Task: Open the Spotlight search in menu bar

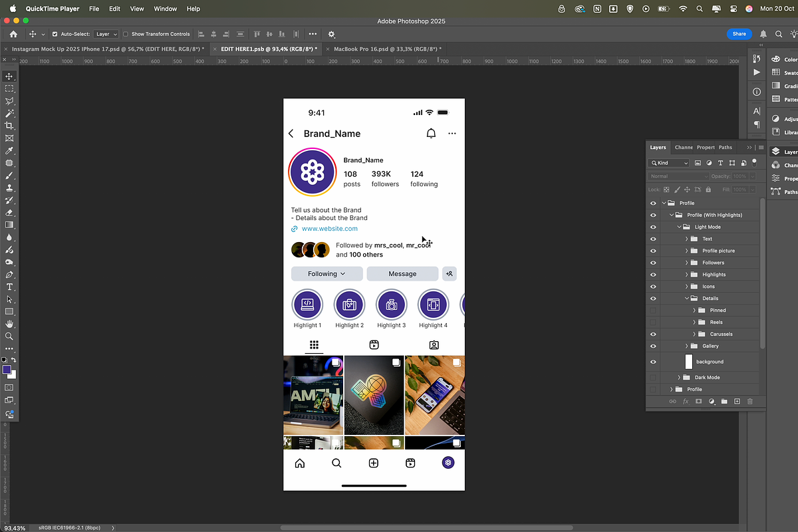Action: tap(700, 9)
